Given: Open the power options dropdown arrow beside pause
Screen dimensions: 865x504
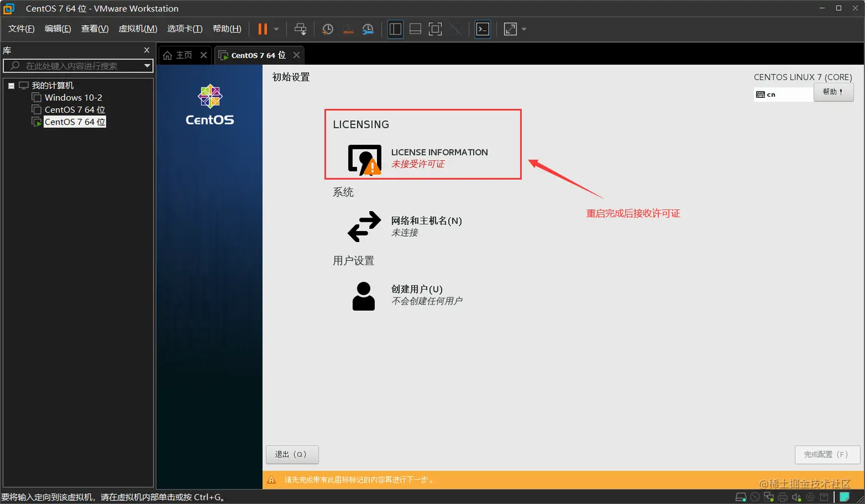Looking at the screenshot, I should click(x=276, y=29).
